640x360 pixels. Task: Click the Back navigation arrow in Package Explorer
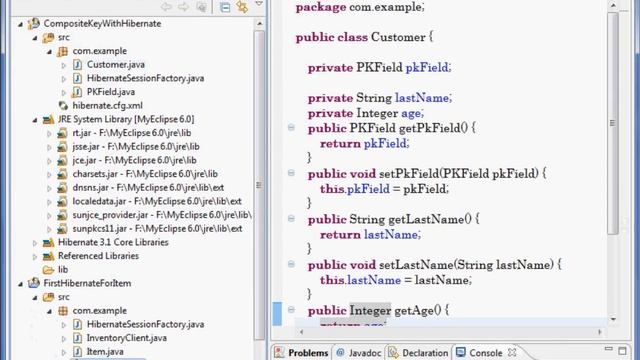(166, 7)
